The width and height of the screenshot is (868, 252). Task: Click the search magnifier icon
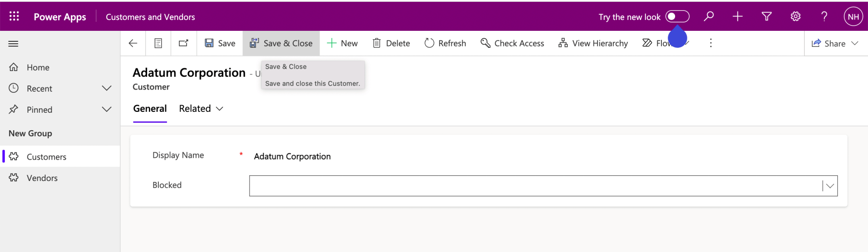[x=708, y=17]
